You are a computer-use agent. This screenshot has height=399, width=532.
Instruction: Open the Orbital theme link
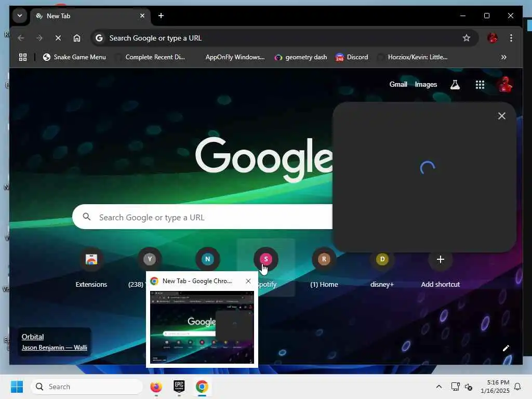tap(33, 337)
